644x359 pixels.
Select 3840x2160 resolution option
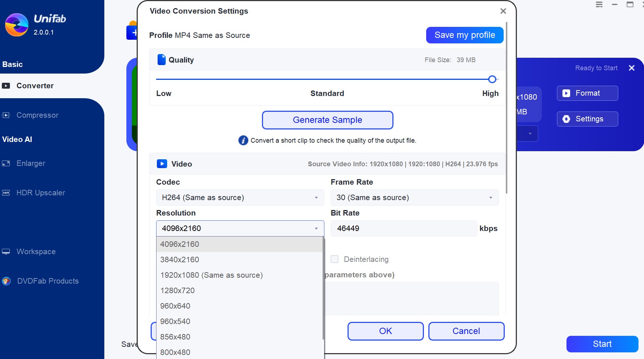click(240, 260)
